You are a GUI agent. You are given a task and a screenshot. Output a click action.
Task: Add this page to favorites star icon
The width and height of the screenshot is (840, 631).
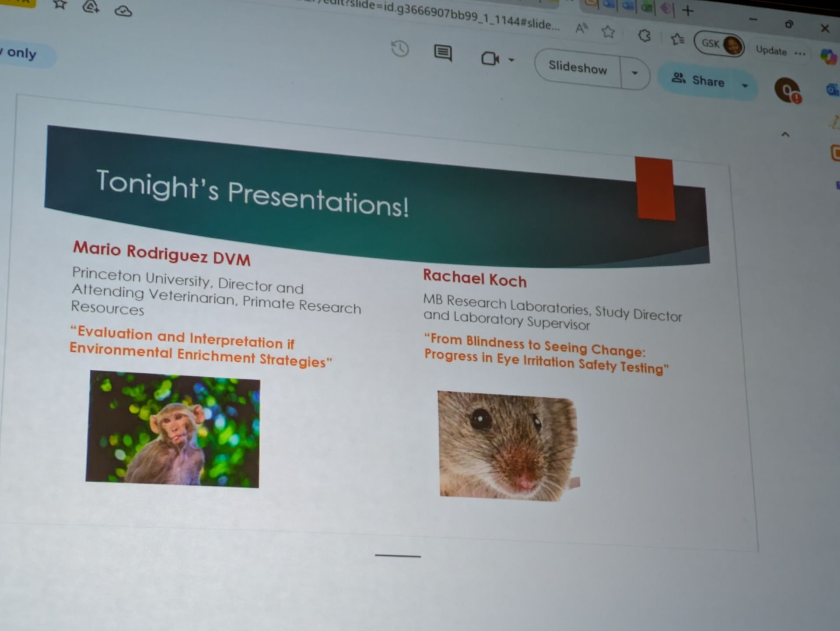pyautogui.click(x=608, y=32)
